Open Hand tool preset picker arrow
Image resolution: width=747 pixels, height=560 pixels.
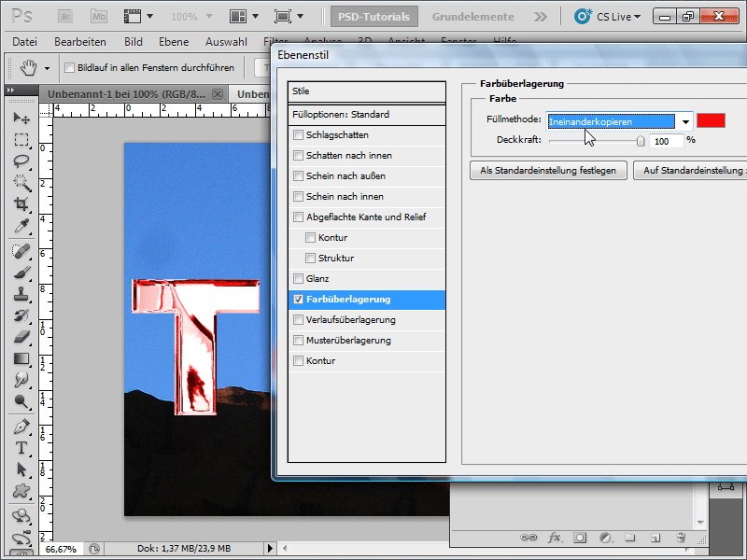[48, 68]
